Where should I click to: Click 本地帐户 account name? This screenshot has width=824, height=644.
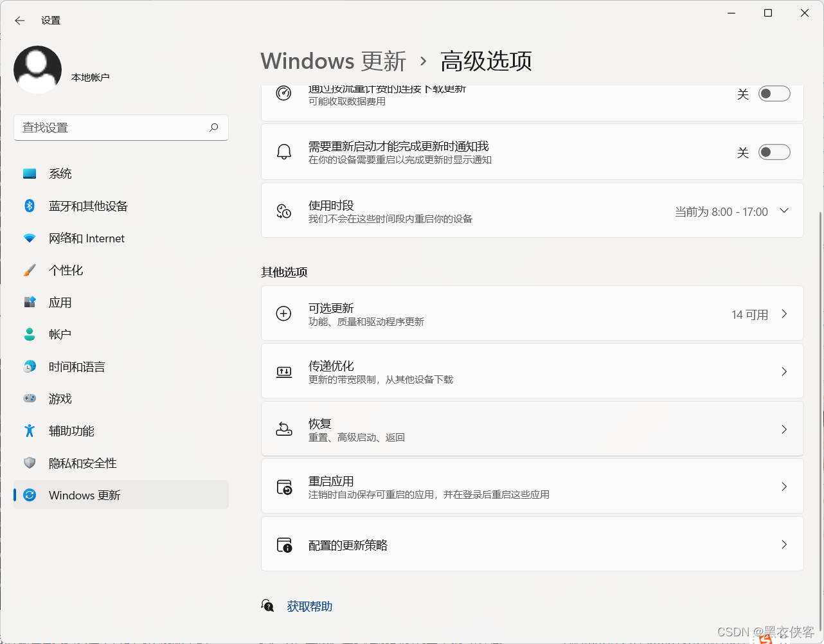pyautogui.click(x=91, y=77)
